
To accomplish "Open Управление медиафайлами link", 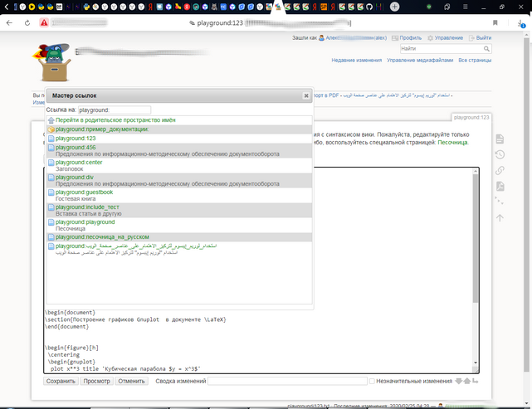I will click(x=420, y=61).
